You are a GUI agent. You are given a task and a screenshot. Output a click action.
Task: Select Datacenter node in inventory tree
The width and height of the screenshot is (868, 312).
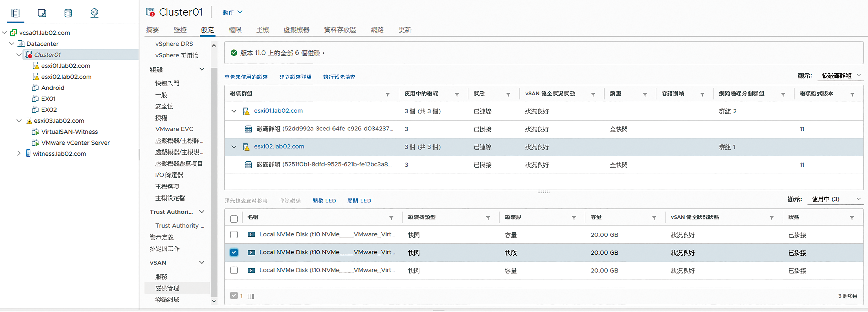coord(42,44)
